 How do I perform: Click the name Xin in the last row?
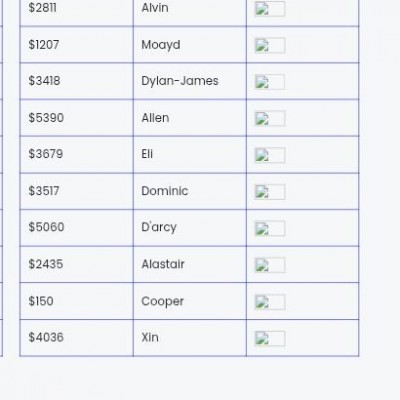point(150,337)
